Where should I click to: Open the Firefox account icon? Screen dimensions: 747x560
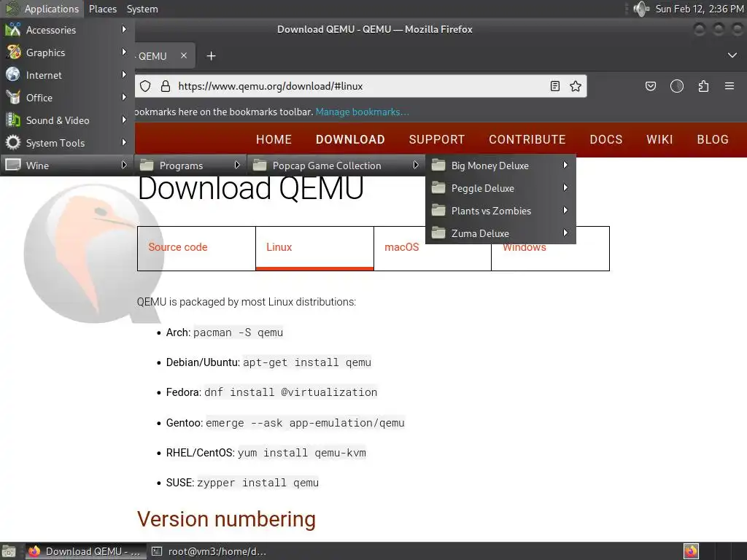(x=677, y=86)
